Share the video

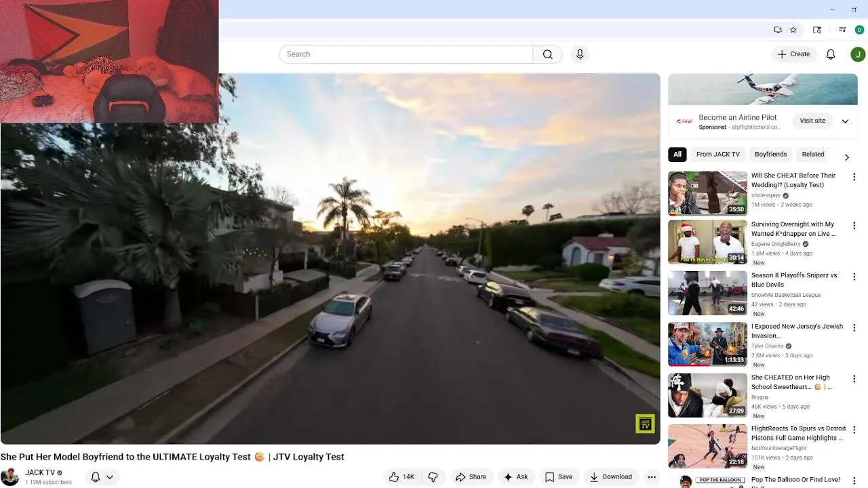tap(471, 477)
